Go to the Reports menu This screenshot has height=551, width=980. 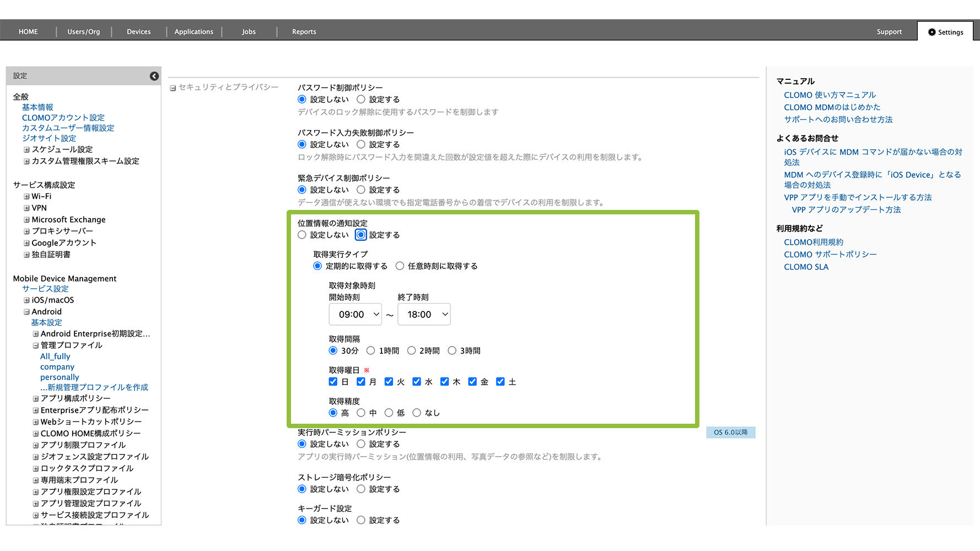pos(304,32)
